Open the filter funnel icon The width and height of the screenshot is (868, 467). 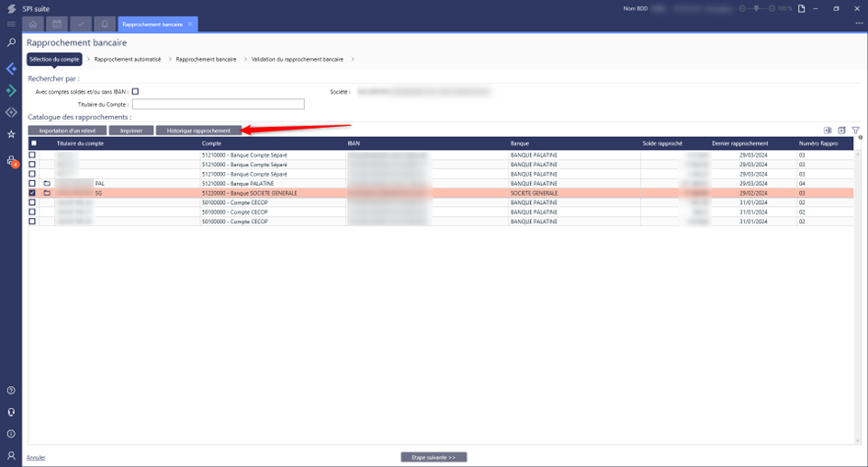pyautogui.click(x=856, y=131)
